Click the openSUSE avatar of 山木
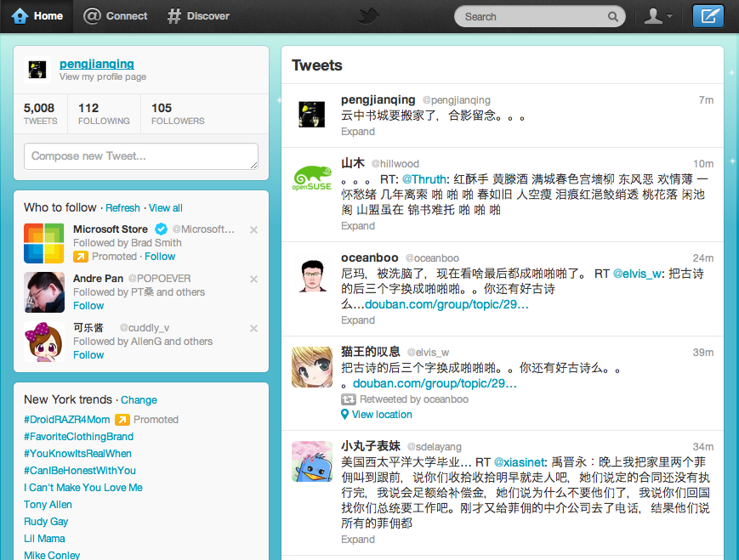The width and height of the screenshot is (739, 560). (x=312, y=178)
